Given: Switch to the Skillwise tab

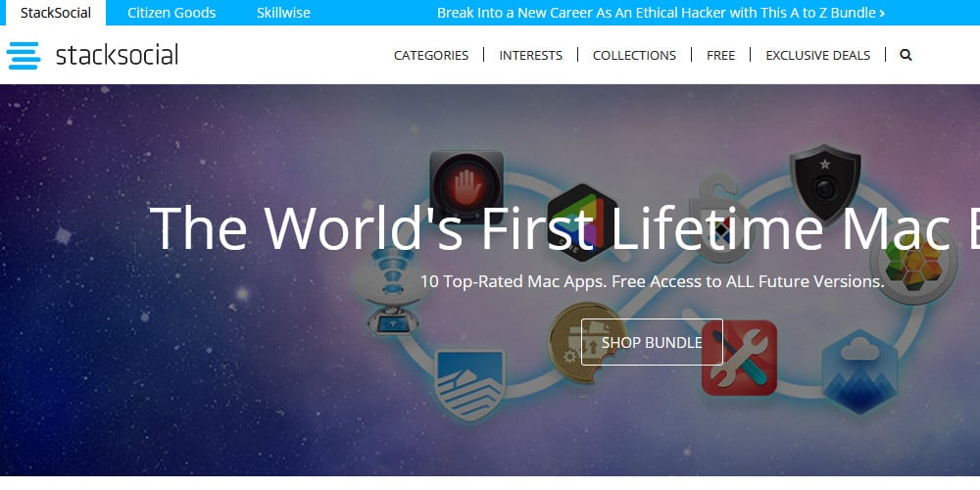Looking at the screenshot, I should [x=283, y=13].
